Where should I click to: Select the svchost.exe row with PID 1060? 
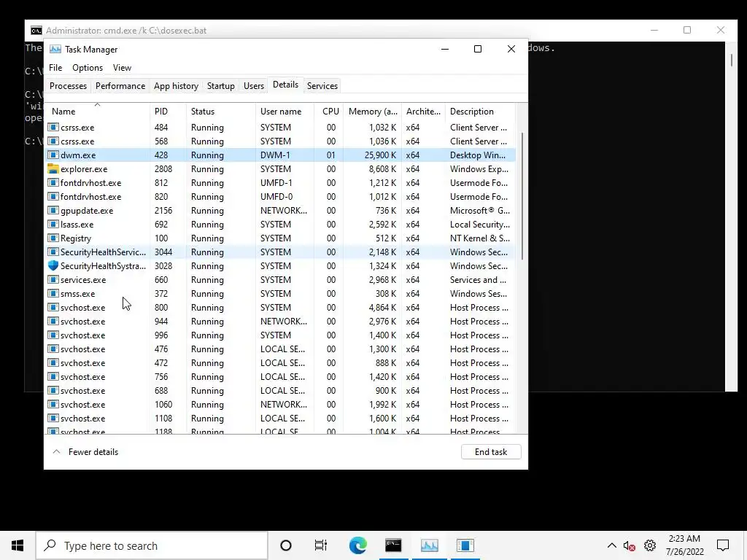280,404
